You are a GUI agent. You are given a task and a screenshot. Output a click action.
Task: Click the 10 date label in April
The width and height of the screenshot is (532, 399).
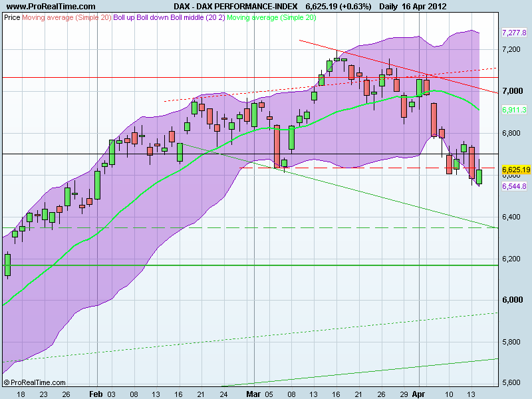[x=450, y=394]
